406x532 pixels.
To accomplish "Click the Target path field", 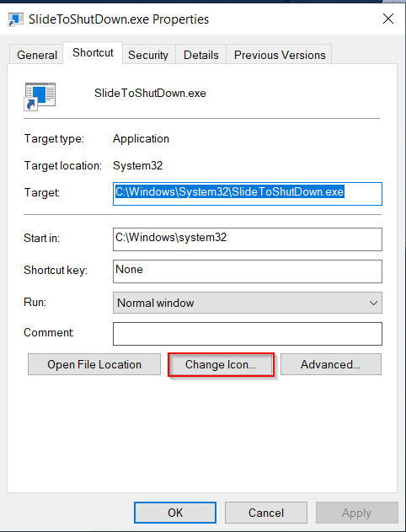I will tap(248, 194).
